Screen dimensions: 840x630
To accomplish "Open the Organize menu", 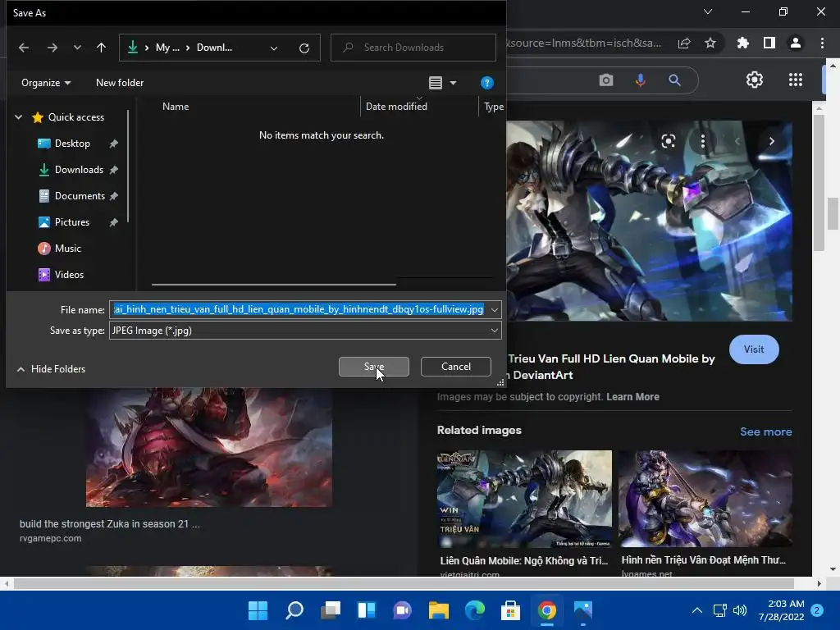I will [46, 83].
